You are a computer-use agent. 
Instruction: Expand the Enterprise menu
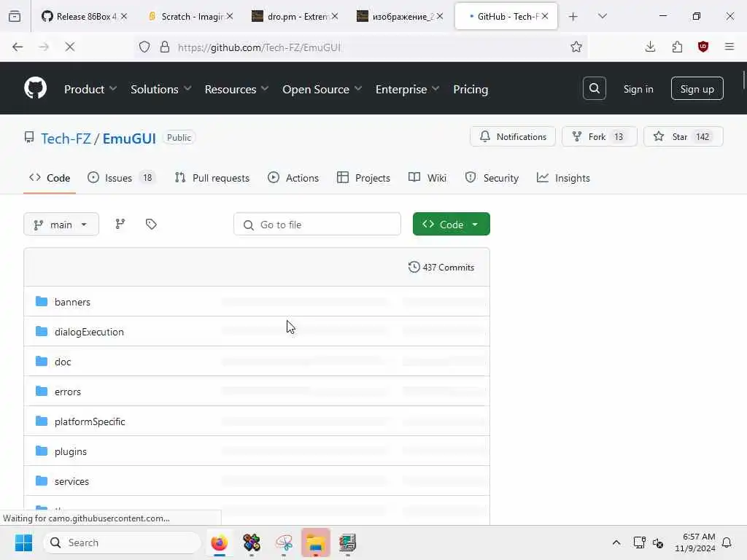407,89
